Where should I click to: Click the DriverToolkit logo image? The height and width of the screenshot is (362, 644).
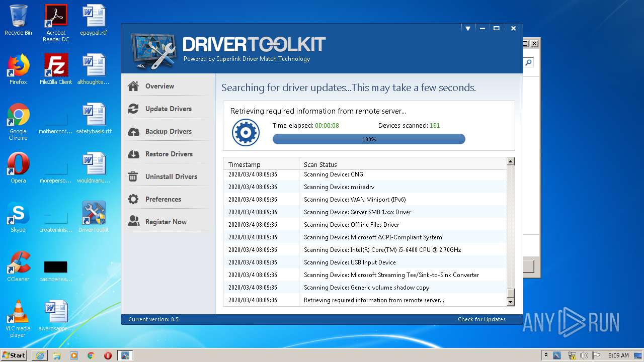click(154, 51)
